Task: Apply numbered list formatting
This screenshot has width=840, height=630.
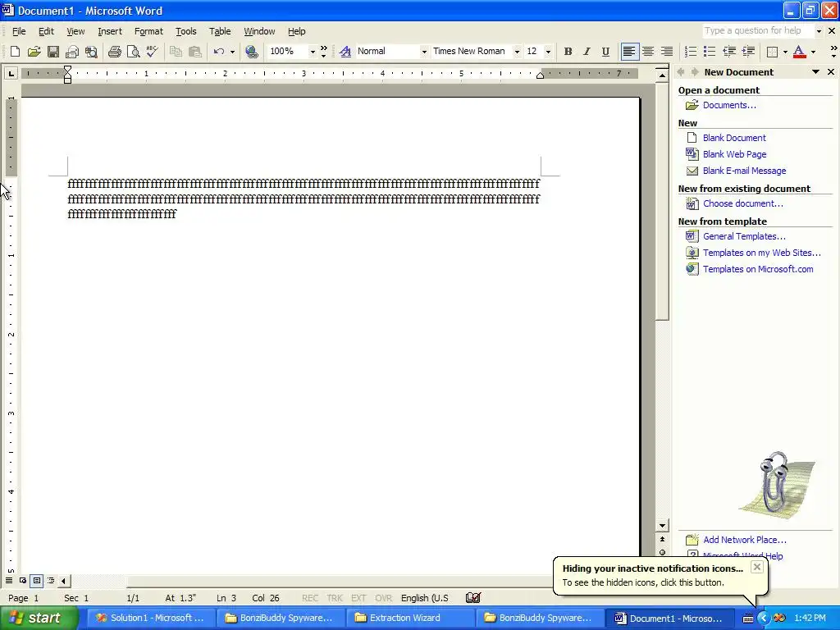Action: (x=691, y=52)
